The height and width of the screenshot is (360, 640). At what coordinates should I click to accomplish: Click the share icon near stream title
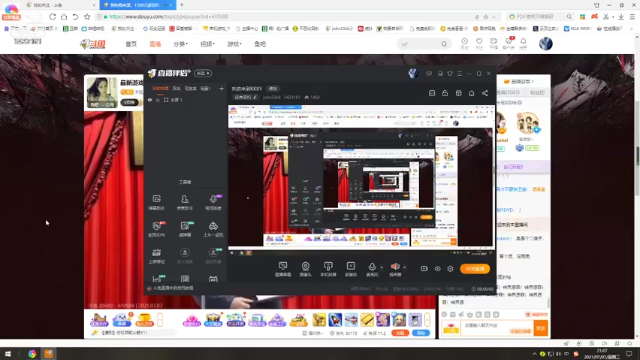pyautogui.click(x=485, y=93)
